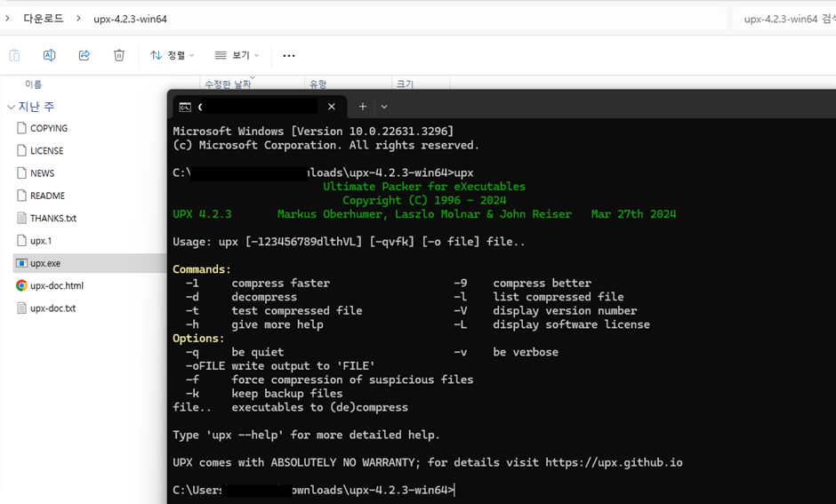Sort by the 크기 column header
This screenshot has height=504, width=836.
pos(405,84)
